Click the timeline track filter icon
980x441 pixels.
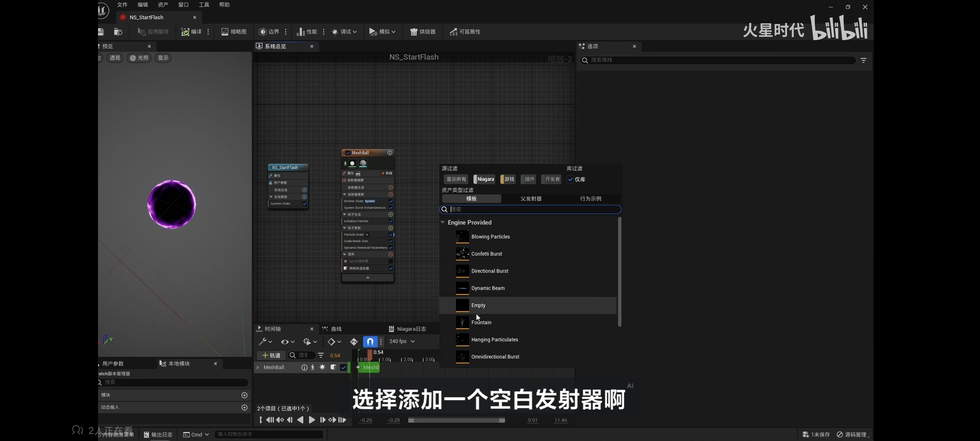(321, 355)
